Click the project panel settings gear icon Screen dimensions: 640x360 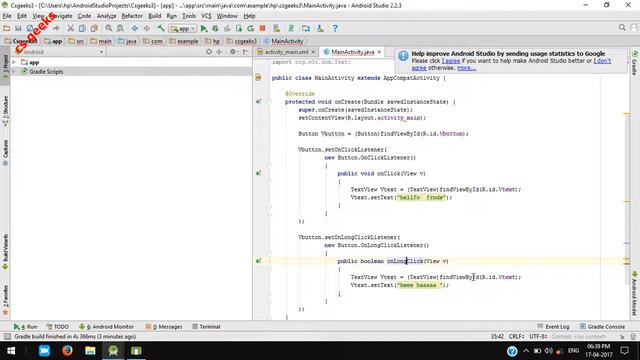[233, 52]
